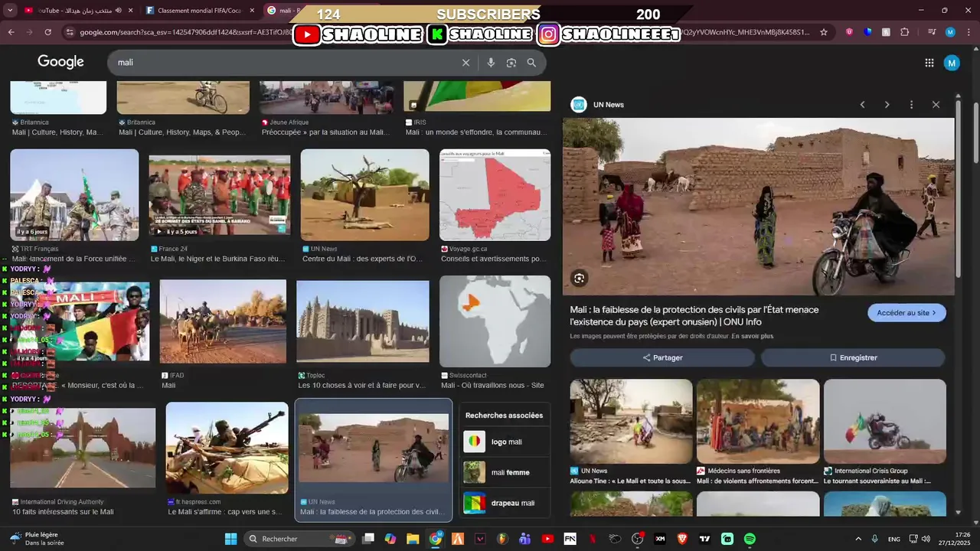980x551 pixels.
Task: Open the 'Pluie légère' weather widget
Action: [38, 539]
